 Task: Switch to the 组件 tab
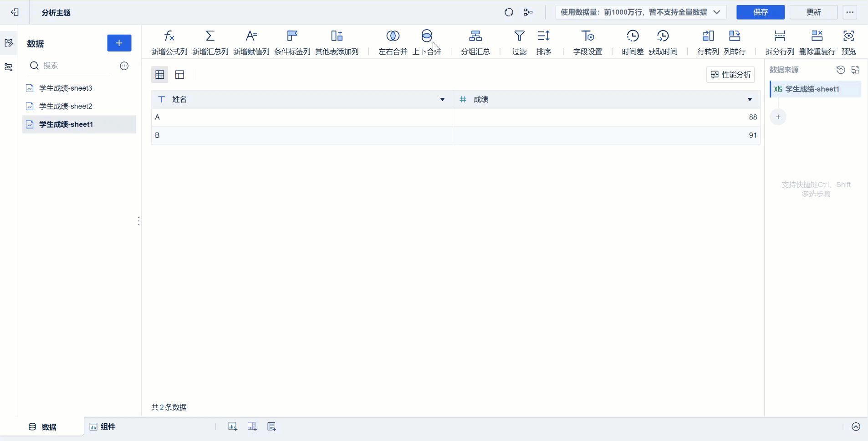pos(103,427)
